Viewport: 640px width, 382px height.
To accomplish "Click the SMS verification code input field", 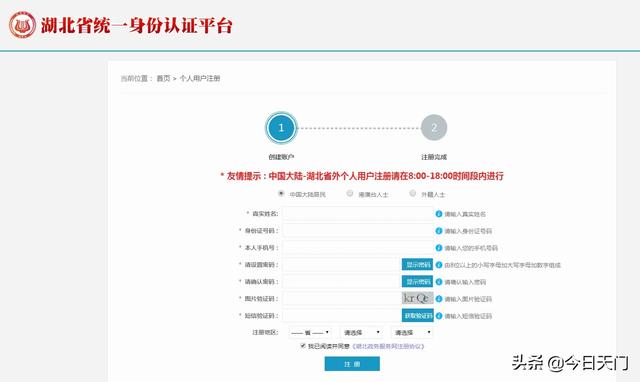I will (x=342, y=315).
